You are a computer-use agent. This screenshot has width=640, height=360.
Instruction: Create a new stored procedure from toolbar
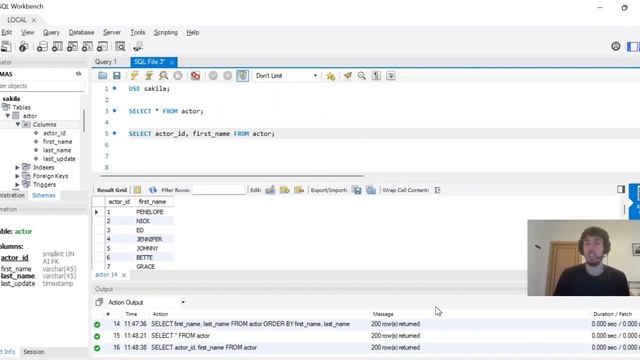[x=87, y=47]
